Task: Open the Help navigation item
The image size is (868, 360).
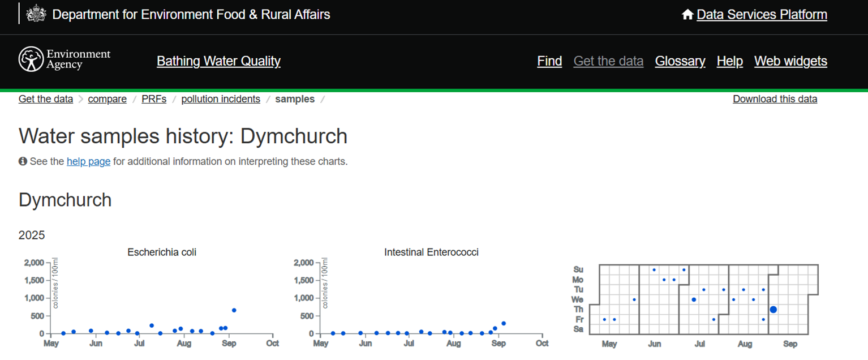Action: [729, 61]
